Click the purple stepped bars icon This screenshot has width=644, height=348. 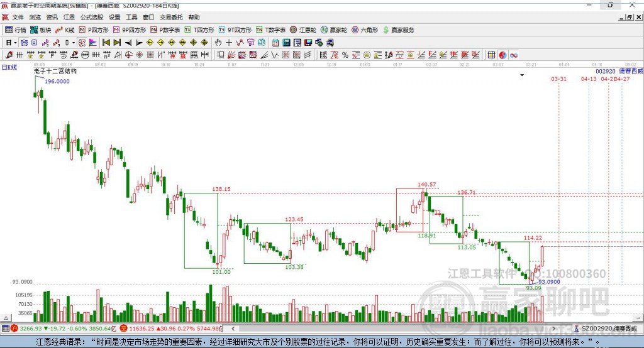tap(45, 43)
